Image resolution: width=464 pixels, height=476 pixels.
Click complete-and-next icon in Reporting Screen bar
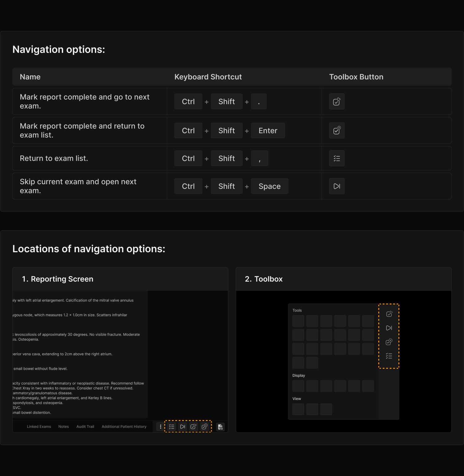click(193, 427)
